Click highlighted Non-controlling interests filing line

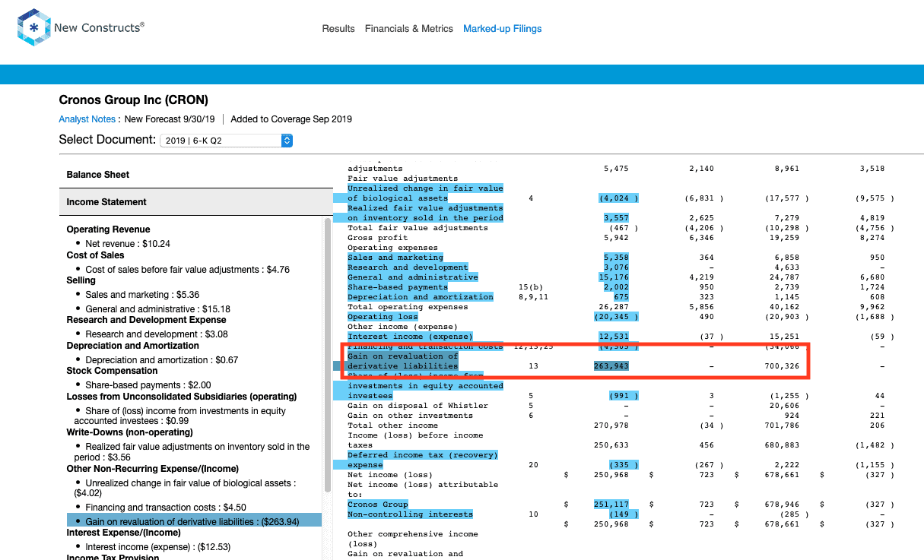coord(410,514)
